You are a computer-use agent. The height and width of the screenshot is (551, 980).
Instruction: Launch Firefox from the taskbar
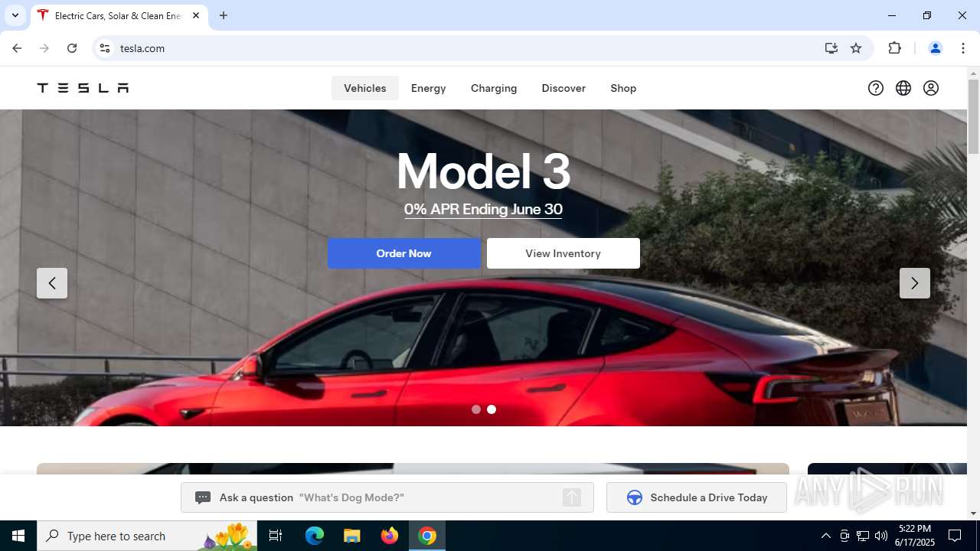[390, 536]
